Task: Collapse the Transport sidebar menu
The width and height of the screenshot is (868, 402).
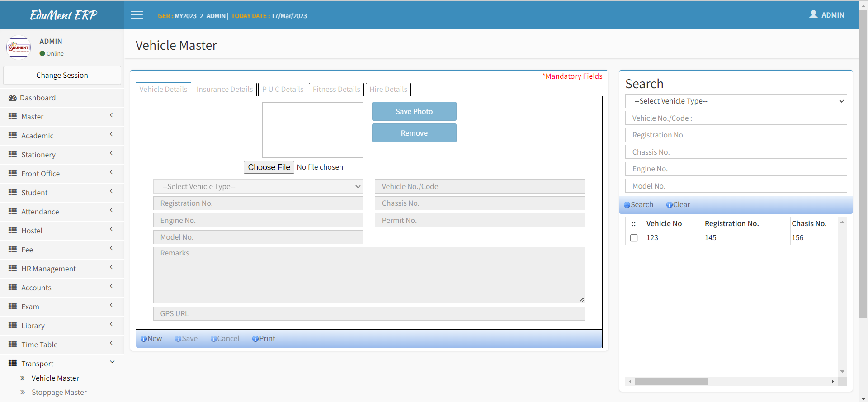Action: coord(112,362)
